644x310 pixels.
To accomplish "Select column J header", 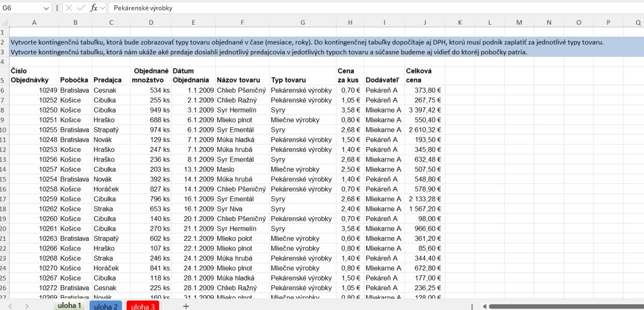I will tap(425, 23).
